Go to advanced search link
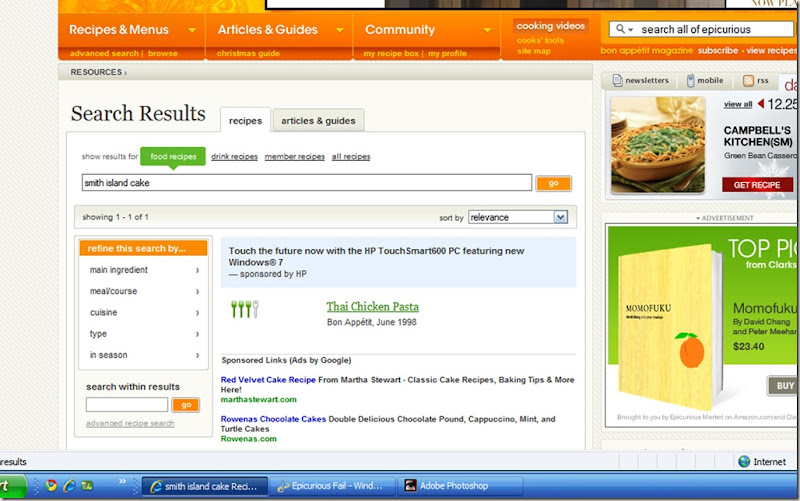The height and width of the screenshot is (501, 800). 104,53
